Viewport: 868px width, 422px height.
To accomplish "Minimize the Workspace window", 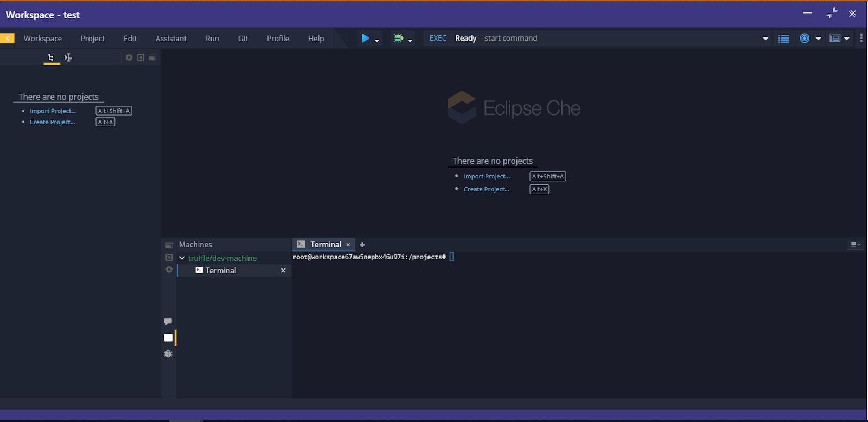I will pyautogui.click(x=807, y=12).
